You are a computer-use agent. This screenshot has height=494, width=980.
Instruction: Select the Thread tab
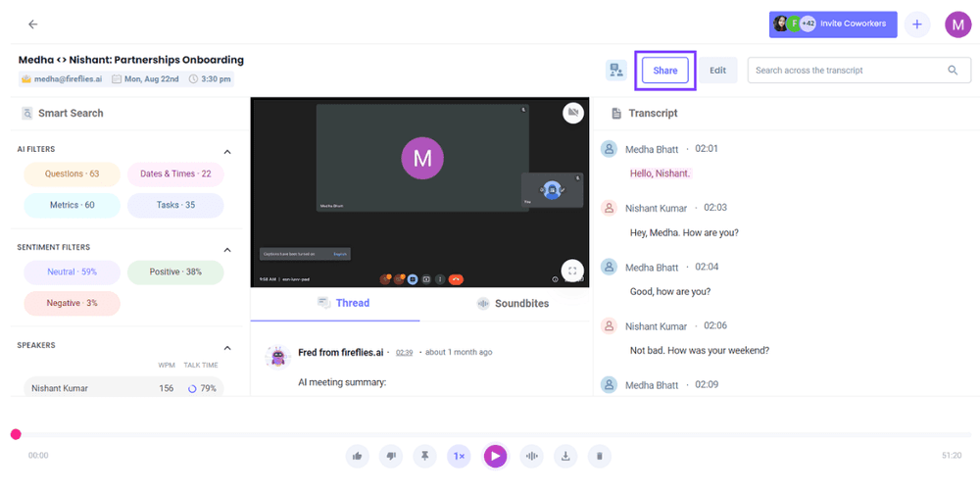pyautogui.click(x=343, y=304)
